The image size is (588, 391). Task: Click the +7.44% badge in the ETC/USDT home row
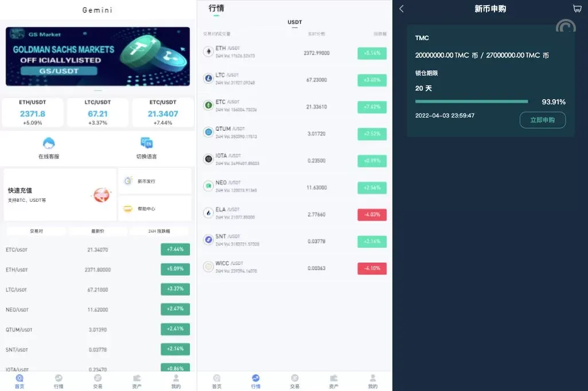(175, 249)
